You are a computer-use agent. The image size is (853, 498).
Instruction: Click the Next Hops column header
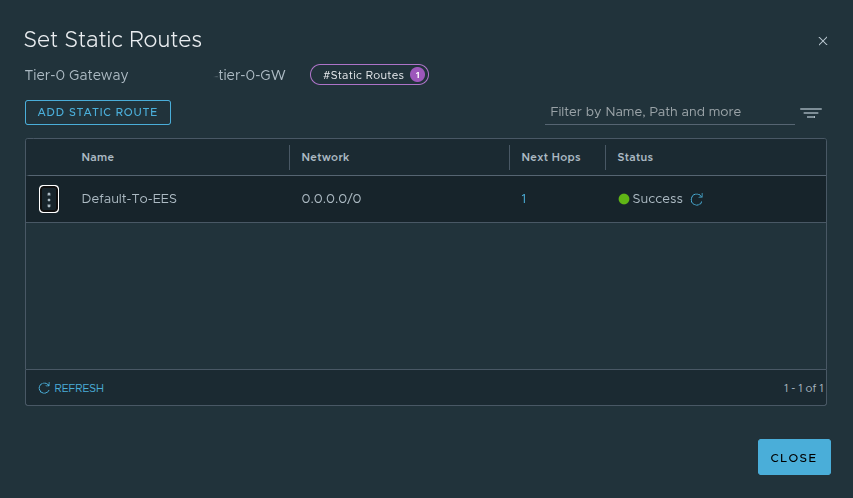(551, 157)
